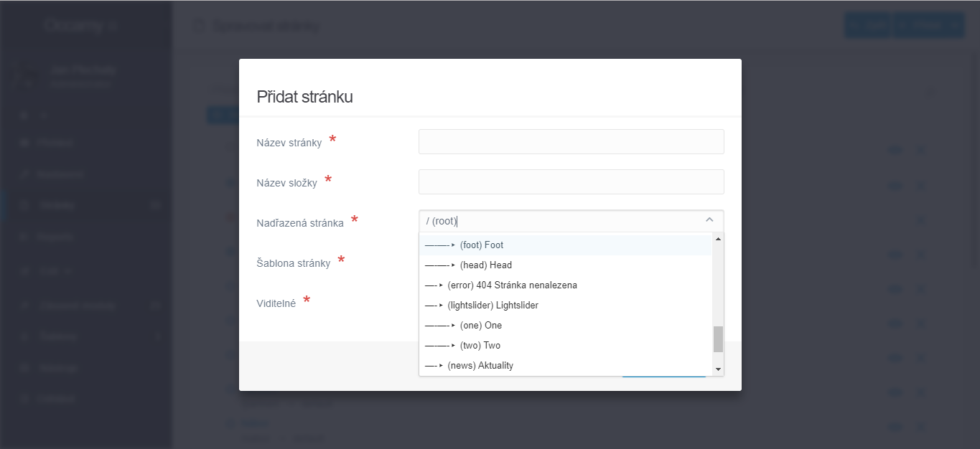The image size is (980, 449).
Task: Click the Viditelné label
Action: click(276, 303)
